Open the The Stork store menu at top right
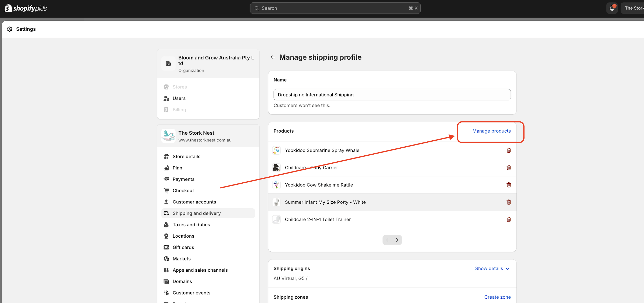 click(633, 8)
